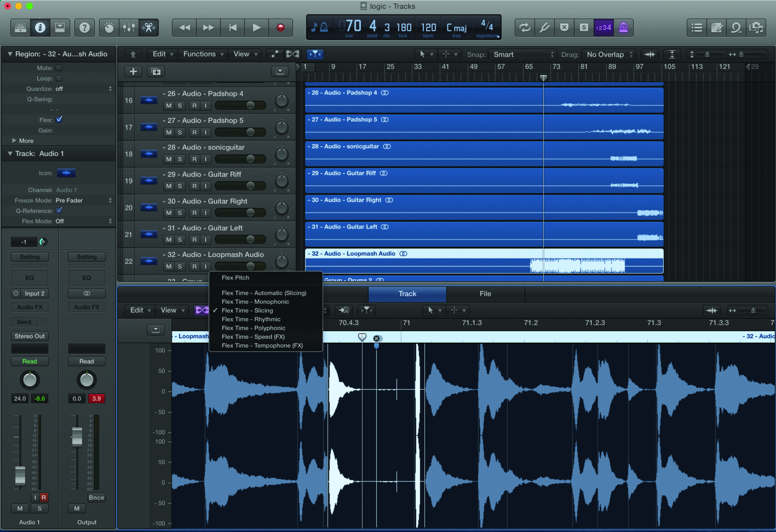Expand the More section in Region inspector
This screenshot has width=776, height=532.
pyautogui.click(x=22, y=141)
